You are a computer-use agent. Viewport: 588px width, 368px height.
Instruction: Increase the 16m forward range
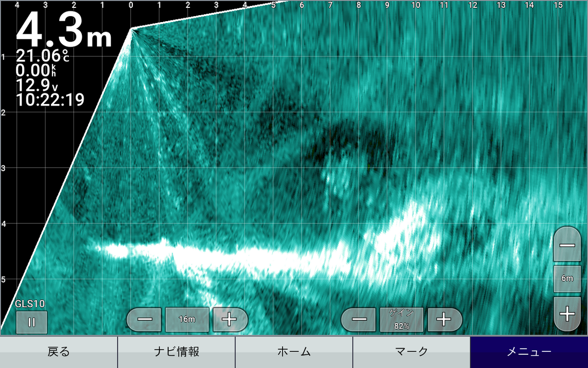[x=229, y=319]
